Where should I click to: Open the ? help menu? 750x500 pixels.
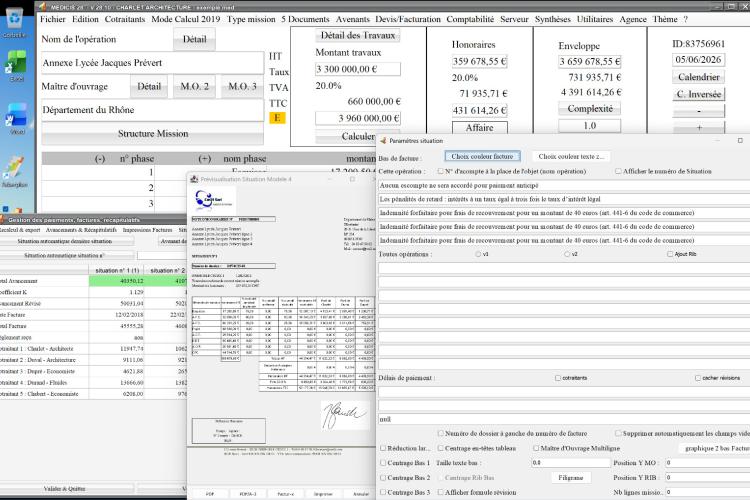tap(685, 19)
